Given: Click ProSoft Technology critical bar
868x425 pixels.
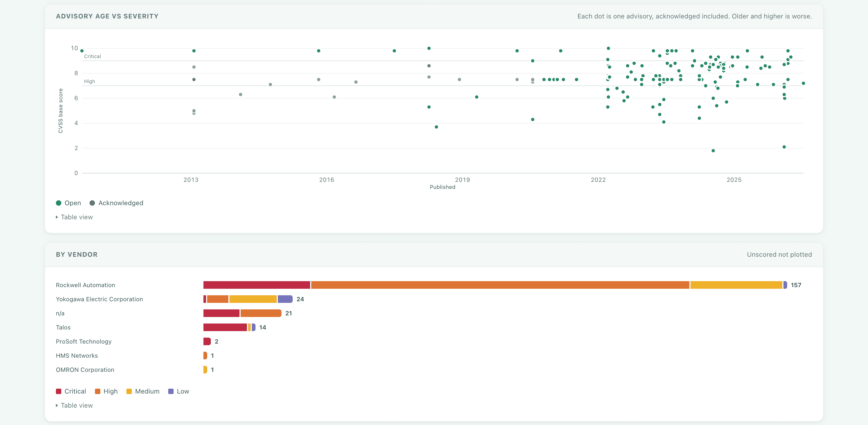Looking at the screenshot, I should [x=207, y=342].
